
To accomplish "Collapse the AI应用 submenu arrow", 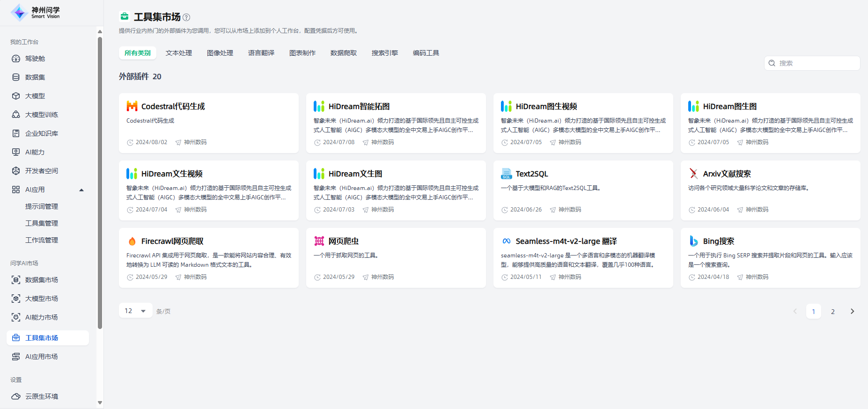I will coord(81,190).
